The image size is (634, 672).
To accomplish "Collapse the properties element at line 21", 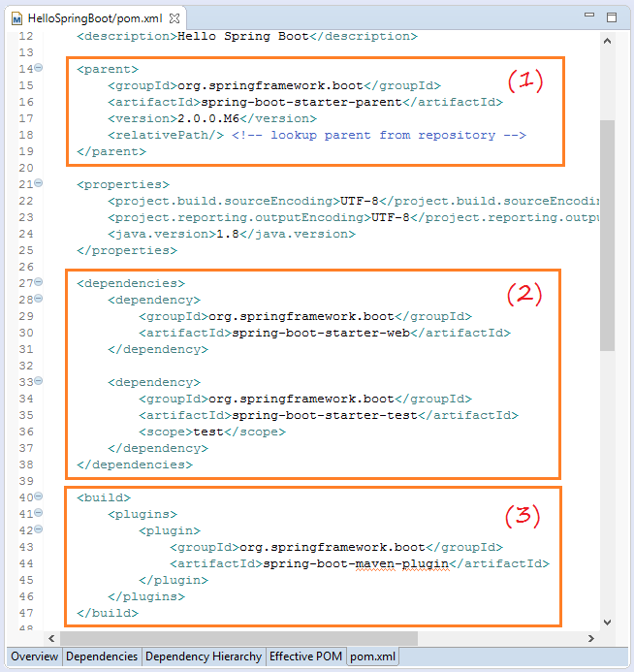I will point(38,183).
